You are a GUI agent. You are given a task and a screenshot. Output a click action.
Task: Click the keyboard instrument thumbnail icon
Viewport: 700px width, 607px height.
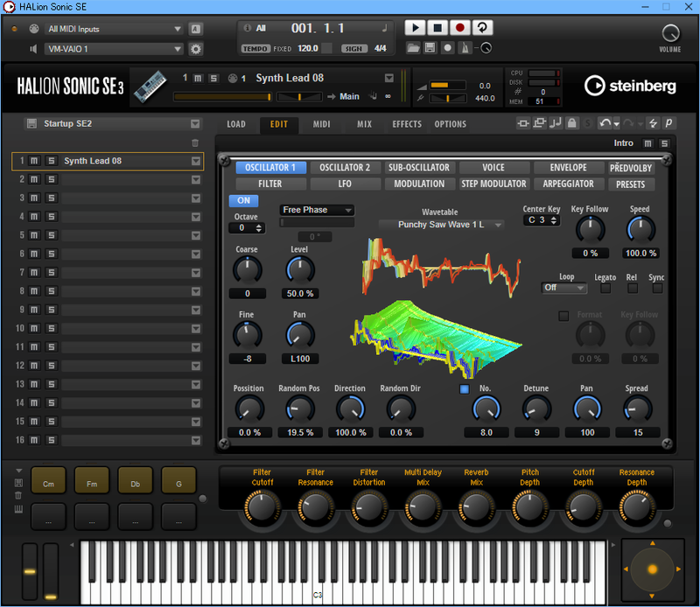click(x=150, y=87)
